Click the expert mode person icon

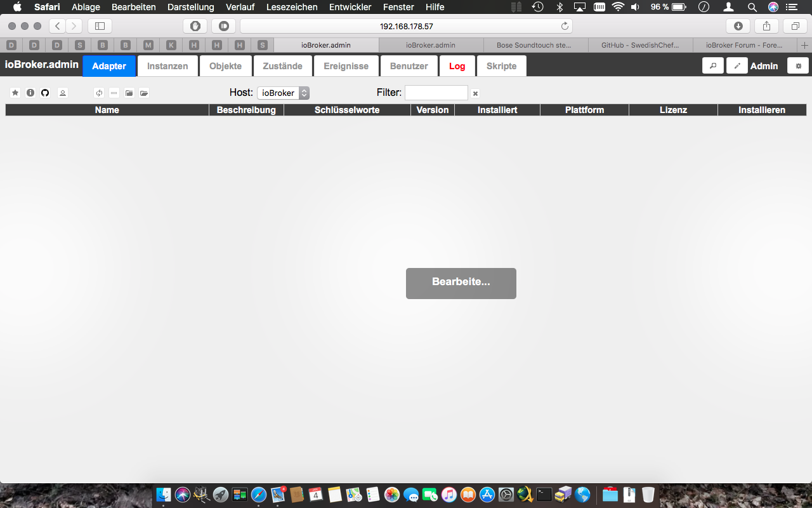tap(63, 93)
